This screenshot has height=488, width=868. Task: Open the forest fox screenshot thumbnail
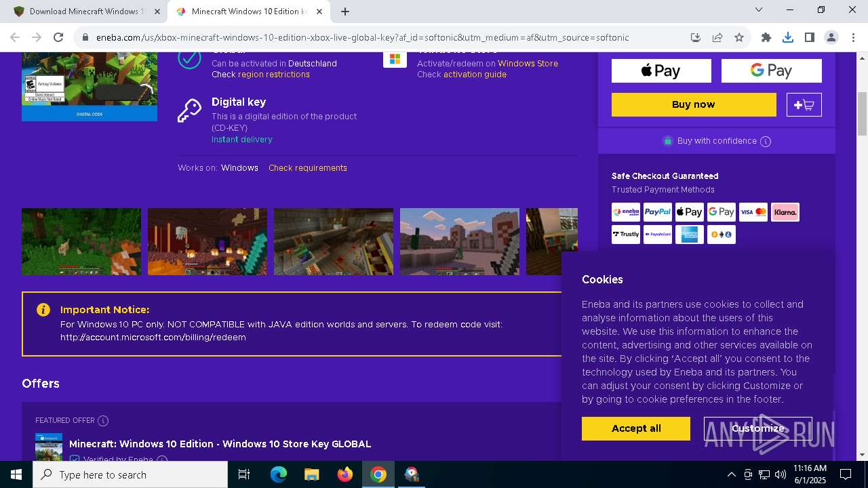(x=81, y=241)
